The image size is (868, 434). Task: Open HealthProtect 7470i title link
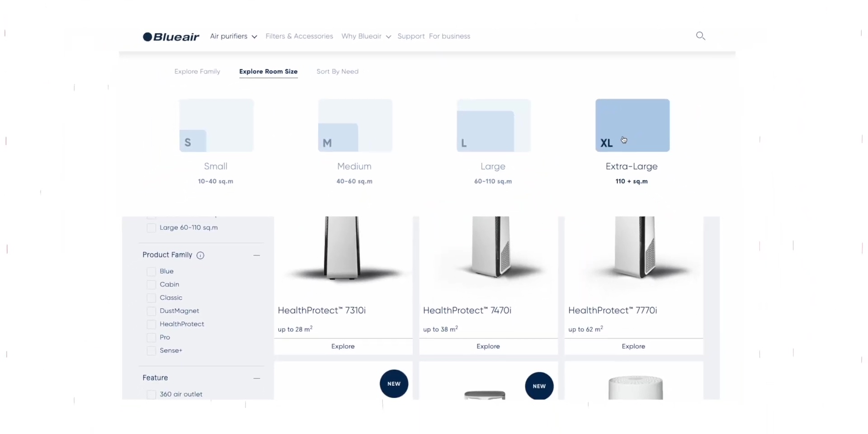[467, 310]
